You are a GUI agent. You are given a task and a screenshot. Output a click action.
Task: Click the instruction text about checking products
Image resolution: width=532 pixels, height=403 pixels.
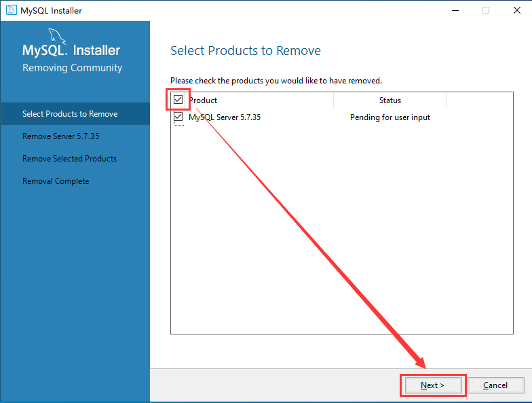pyautogui.click(x=276, y=81)
